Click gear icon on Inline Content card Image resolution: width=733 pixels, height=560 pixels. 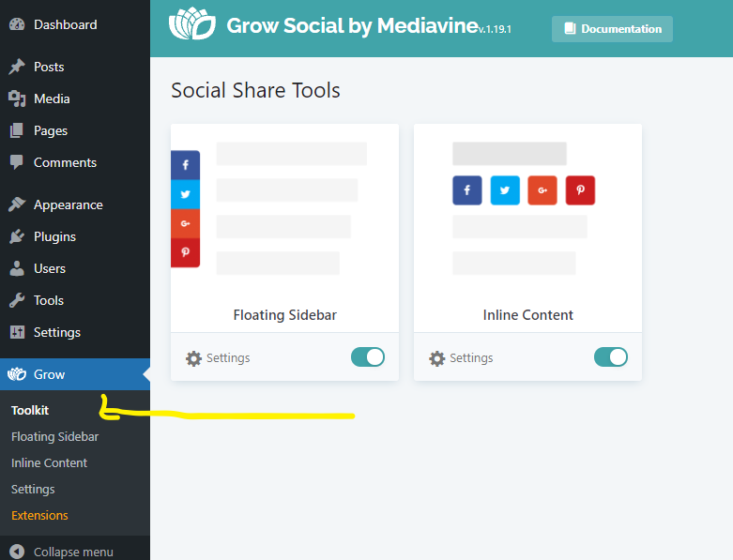437,358
